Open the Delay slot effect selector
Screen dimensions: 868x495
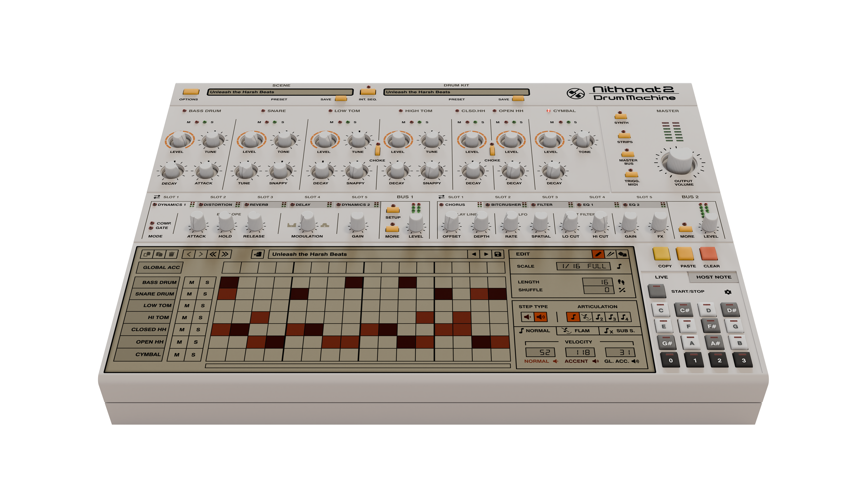tap(303, 205)
